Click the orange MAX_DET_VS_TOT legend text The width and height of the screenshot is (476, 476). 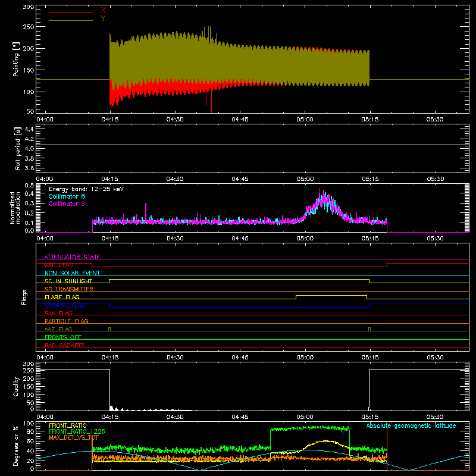point(74,437)
